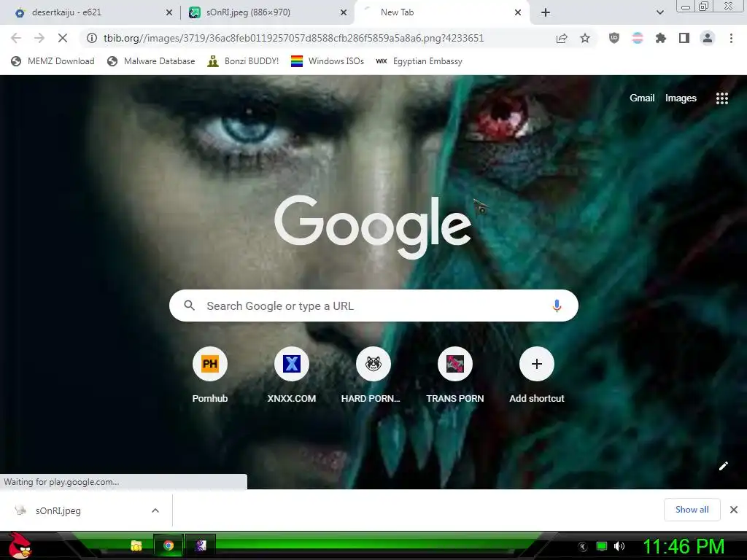The image size is (747, 560).
Task: Stop loading the page
Action: point(63,38)
